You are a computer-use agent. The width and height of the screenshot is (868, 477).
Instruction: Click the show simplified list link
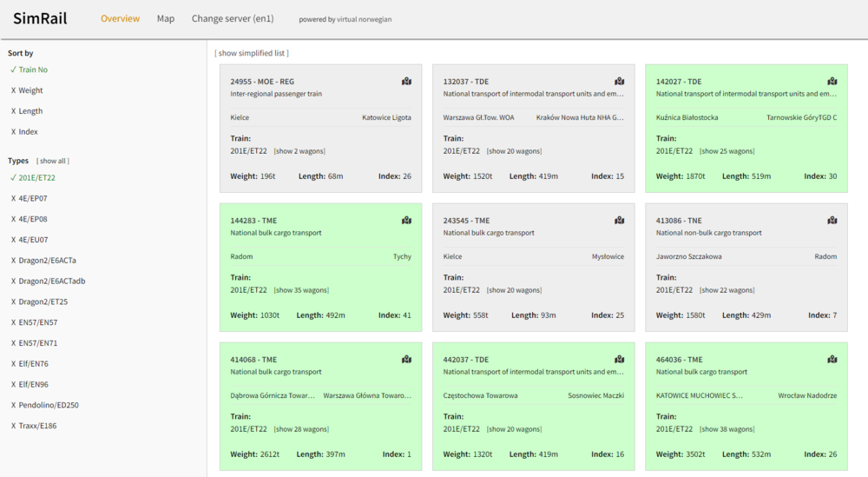point(252,53)
